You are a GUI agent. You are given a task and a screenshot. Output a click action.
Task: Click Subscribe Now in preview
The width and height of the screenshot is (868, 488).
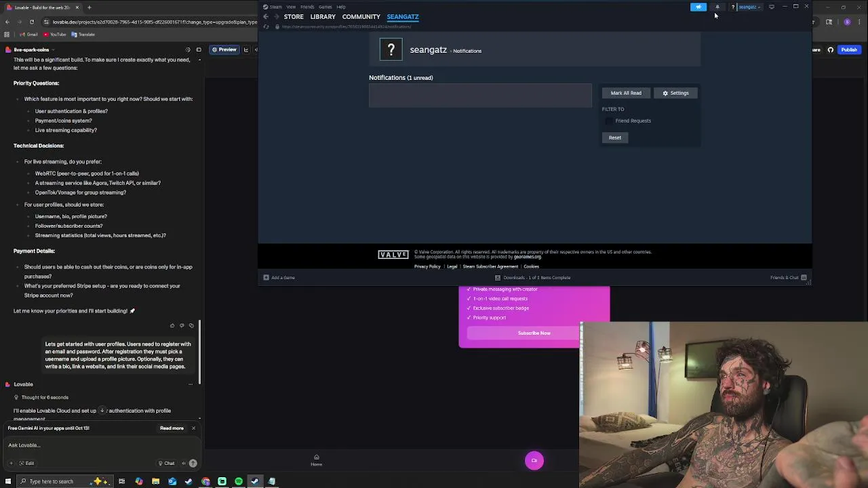[x=534, y=333]
